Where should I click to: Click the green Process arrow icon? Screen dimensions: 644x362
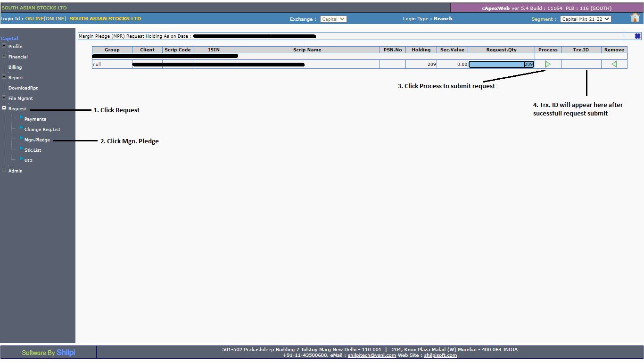547,64
